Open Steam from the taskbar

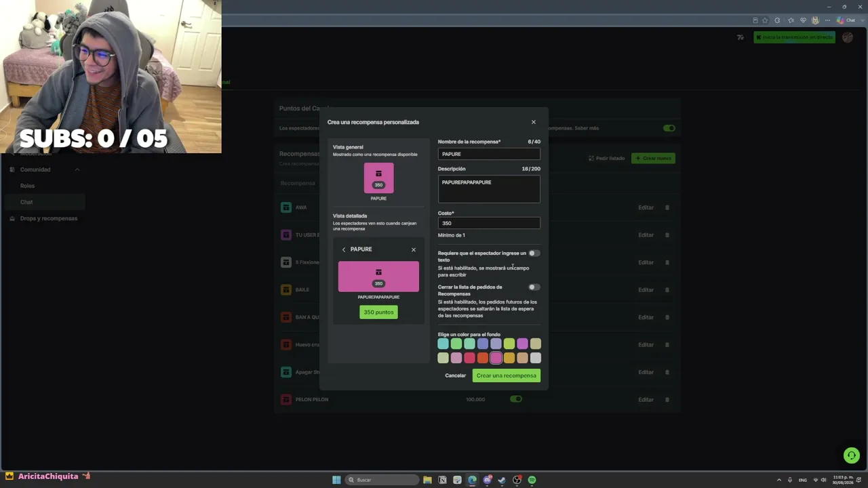coord(502,480)
